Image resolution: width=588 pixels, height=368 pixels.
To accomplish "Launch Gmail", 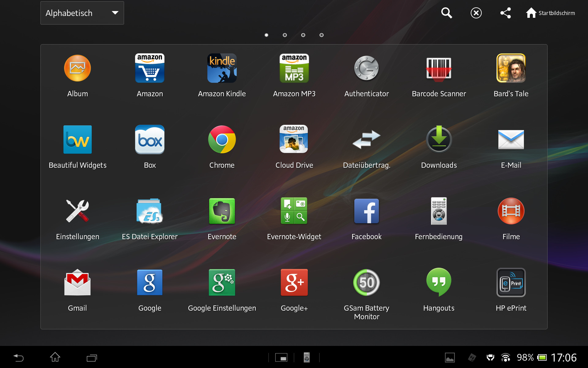I will [x=77, y=282].
